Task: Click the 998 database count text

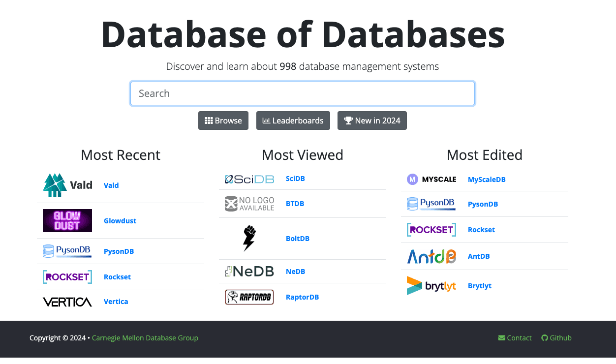Action: [x=288, y=66]
